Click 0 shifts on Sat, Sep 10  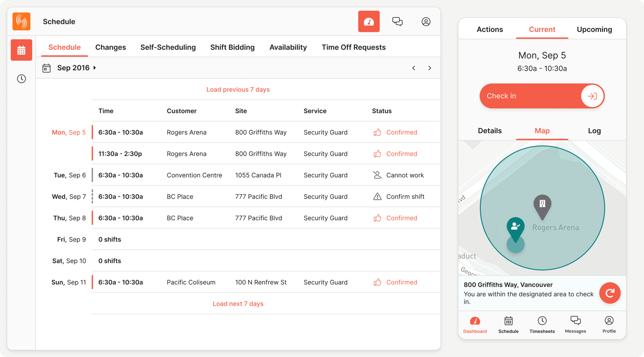(110, 261)
